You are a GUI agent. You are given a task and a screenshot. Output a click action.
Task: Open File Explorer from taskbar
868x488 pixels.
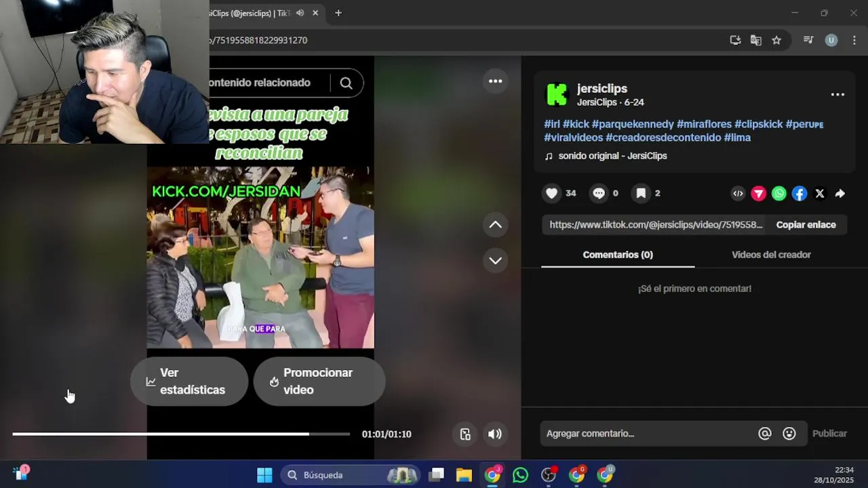click(x=464, y=475)
